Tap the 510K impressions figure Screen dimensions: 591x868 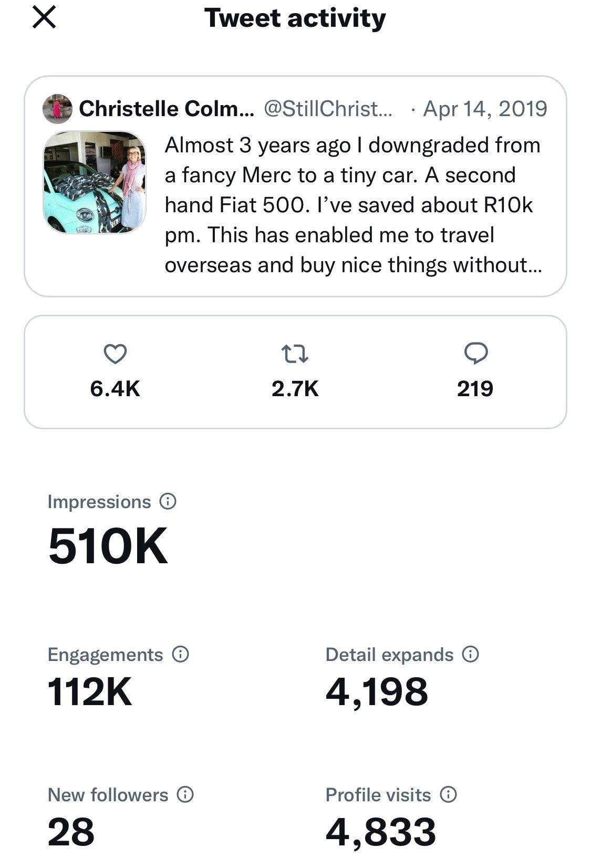[108, 546]
